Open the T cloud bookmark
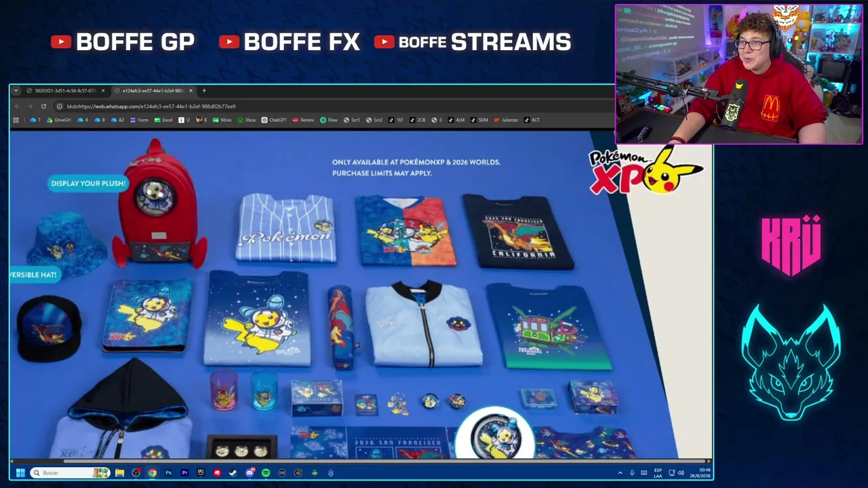Viewport: 868px width, 488px height. tap(35, 120)
